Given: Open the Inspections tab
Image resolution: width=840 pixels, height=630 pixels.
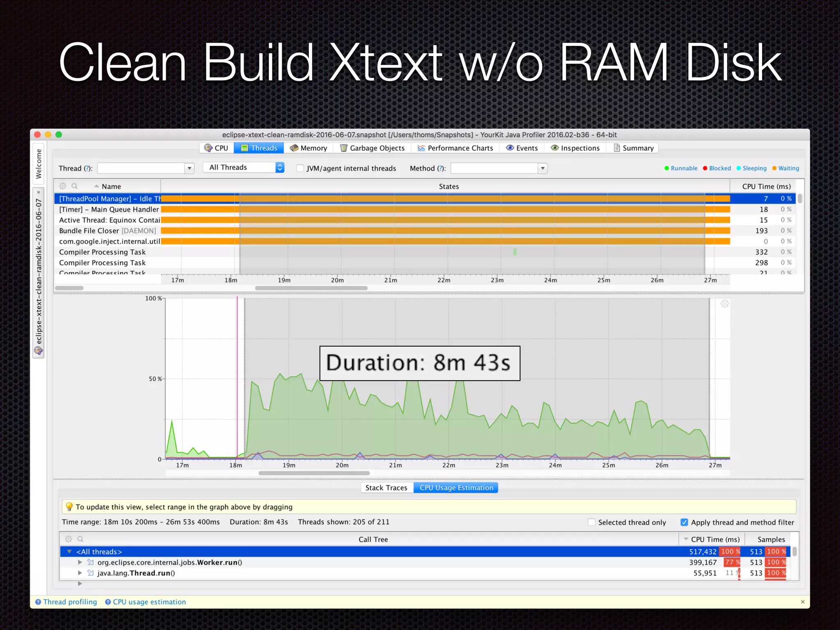Looking at the screenshot, I should click(x=575, y=148).
